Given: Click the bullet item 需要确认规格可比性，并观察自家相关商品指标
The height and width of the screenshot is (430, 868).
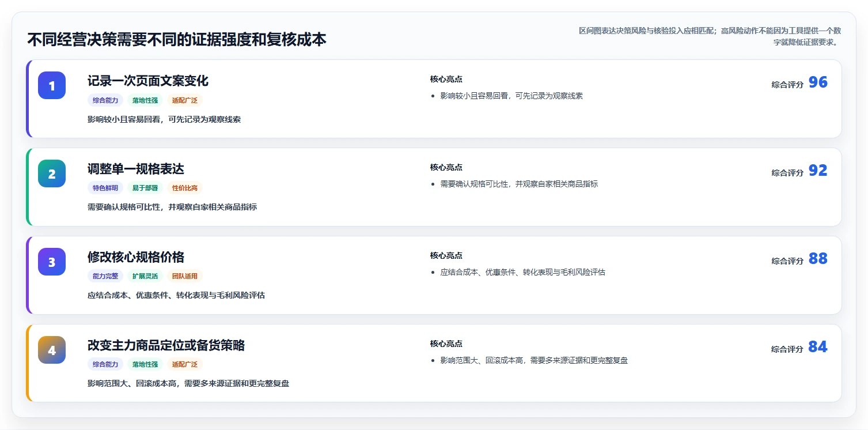Looking at the screenshot, I should (519, 184).
